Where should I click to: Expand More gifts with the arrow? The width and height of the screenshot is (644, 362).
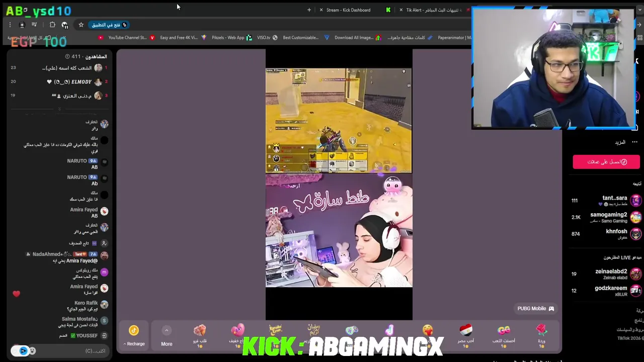tap(167, 330)
